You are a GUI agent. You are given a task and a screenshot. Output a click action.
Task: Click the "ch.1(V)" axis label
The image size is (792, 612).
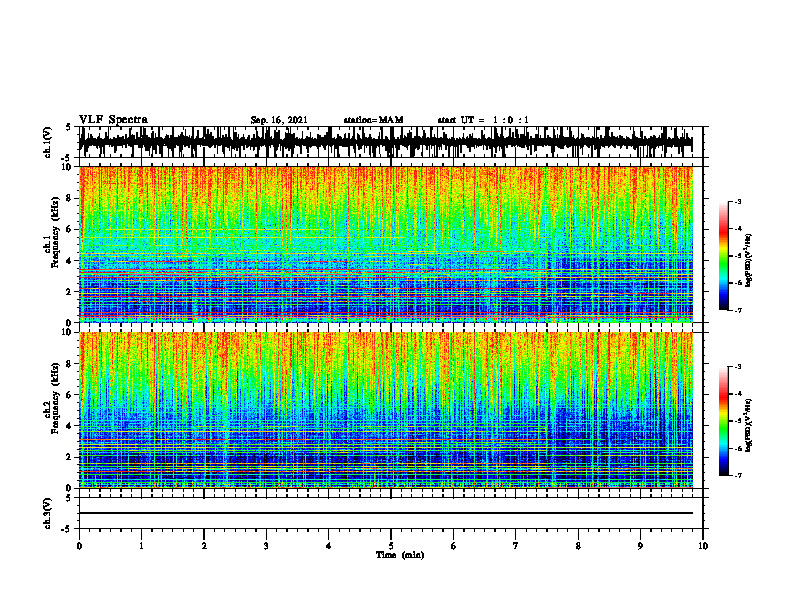click(48, 142)
